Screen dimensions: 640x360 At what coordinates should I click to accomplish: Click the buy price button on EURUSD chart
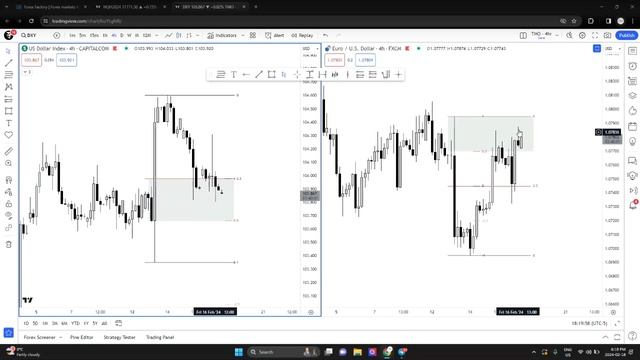[x=365, y=60]
